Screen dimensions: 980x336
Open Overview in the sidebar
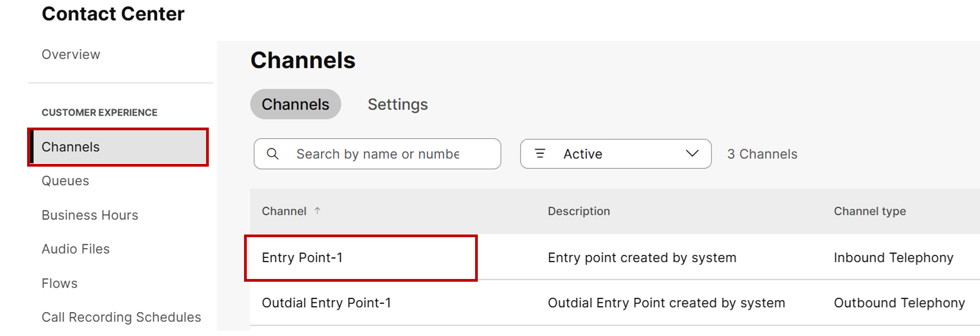click(71, 54)
